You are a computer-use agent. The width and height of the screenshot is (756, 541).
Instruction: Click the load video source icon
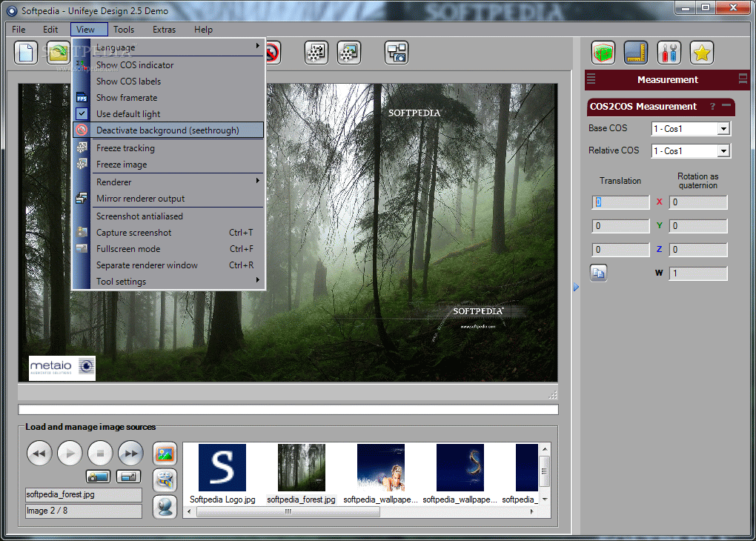[x=165, y=480]
